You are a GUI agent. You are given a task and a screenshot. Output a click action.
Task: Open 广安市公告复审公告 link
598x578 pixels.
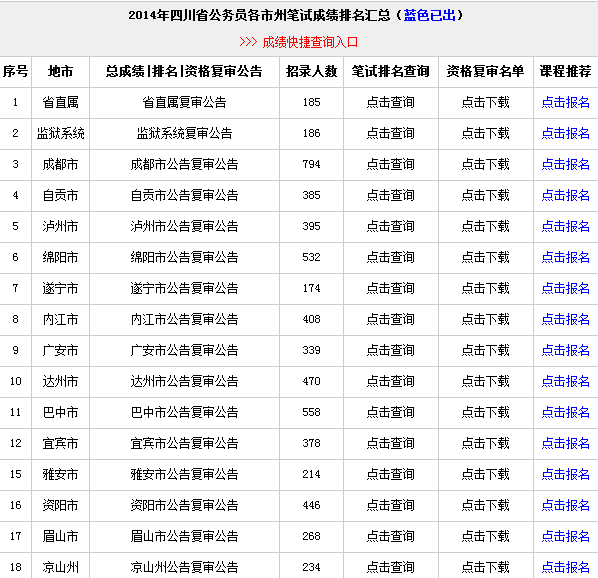pos(184,350)
